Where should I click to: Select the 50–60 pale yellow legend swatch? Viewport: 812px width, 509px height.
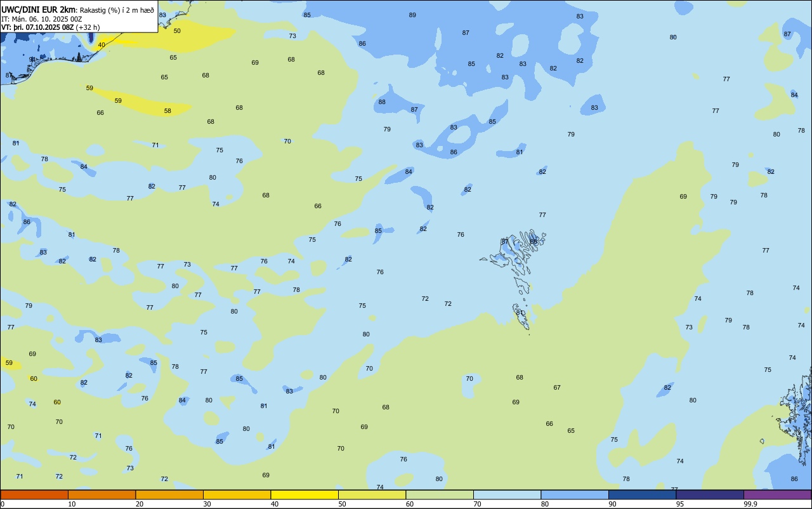click(x=372, y=494)
